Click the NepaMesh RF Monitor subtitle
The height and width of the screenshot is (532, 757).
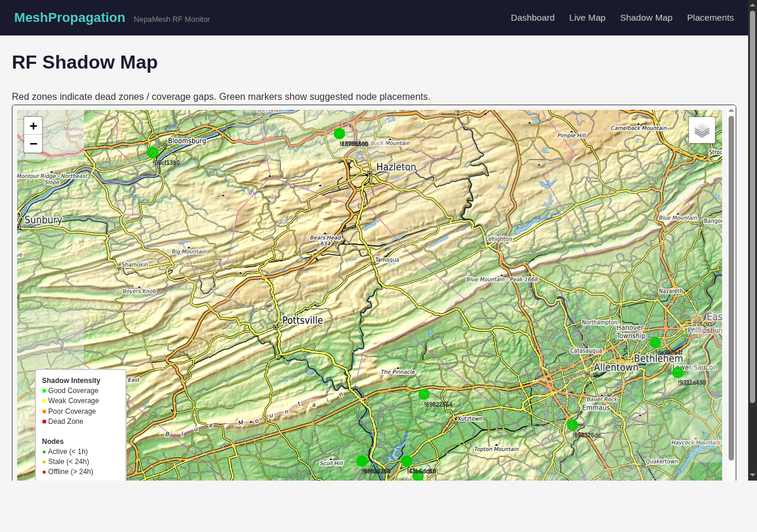click(172, 20)
